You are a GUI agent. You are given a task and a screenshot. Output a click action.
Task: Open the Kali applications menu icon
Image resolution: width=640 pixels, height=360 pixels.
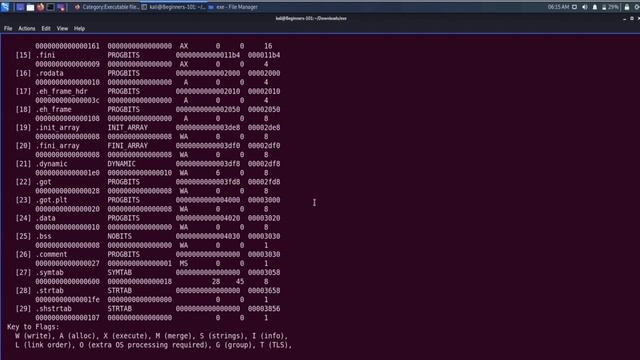pos(5,7)
